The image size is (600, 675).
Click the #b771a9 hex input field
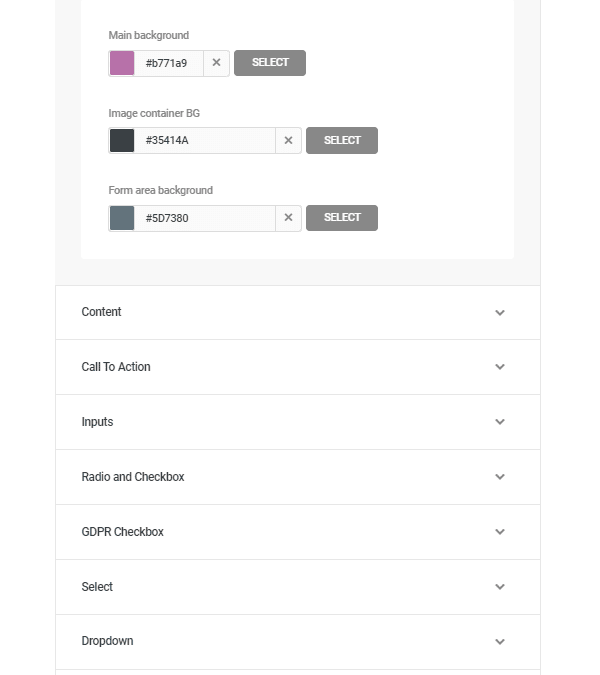(x=170, y=63)
